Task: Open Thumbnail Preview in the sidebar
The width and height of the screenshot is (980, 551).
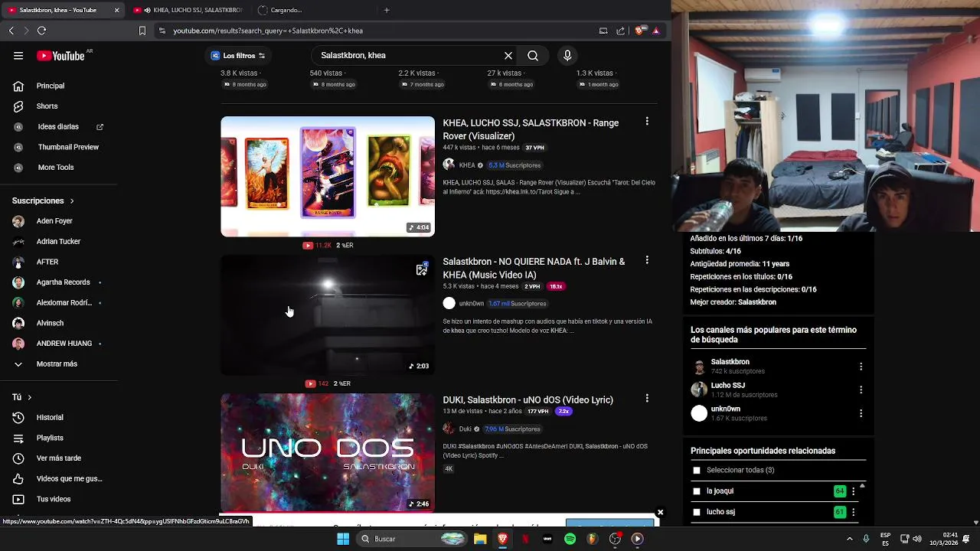Action: pyautogui.click(x=68, y=147)
